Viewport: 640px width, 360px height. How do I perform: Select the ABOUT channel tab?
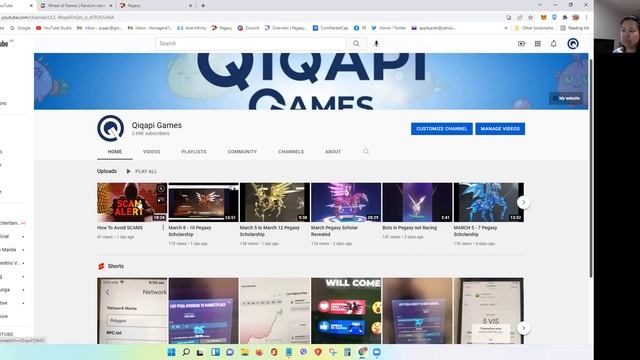click(x=333, y=151)
